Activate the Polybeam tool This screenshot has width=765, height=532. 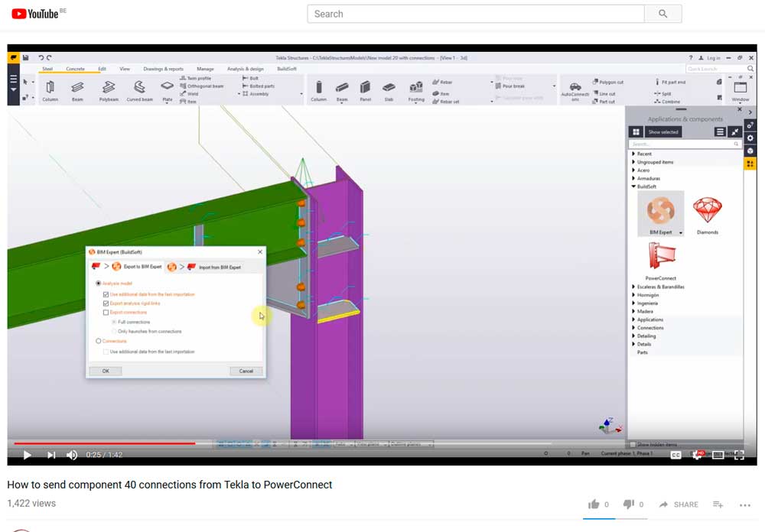(109, 88)
